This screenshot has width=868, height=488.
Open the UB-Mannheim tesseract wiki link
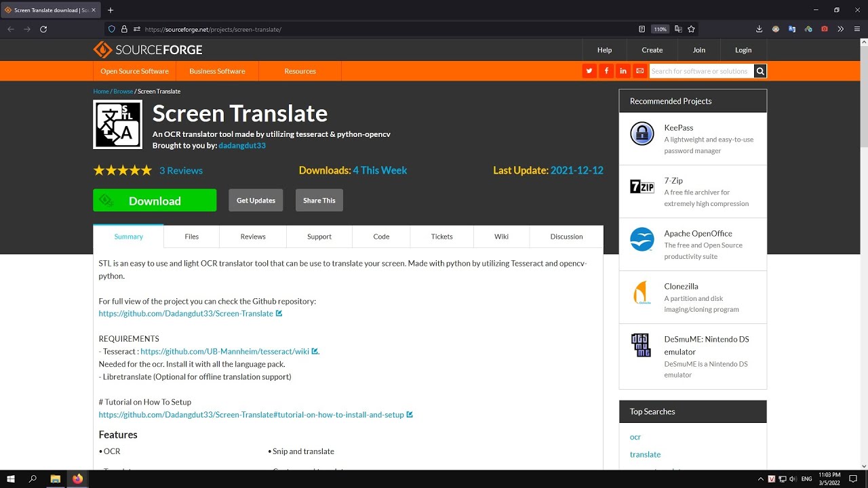click(224, 352)
